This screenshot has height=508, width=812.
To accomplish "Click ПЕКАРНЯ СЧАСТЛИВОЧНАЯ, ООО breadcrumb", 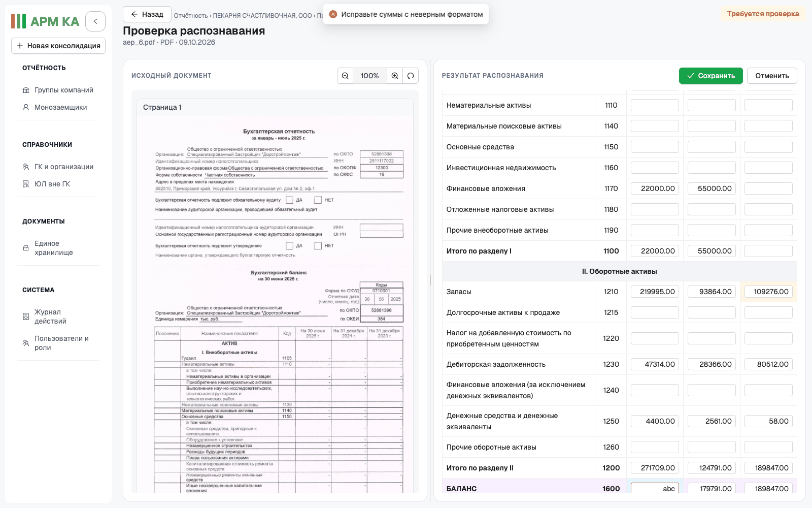I will tap(262, 16).
